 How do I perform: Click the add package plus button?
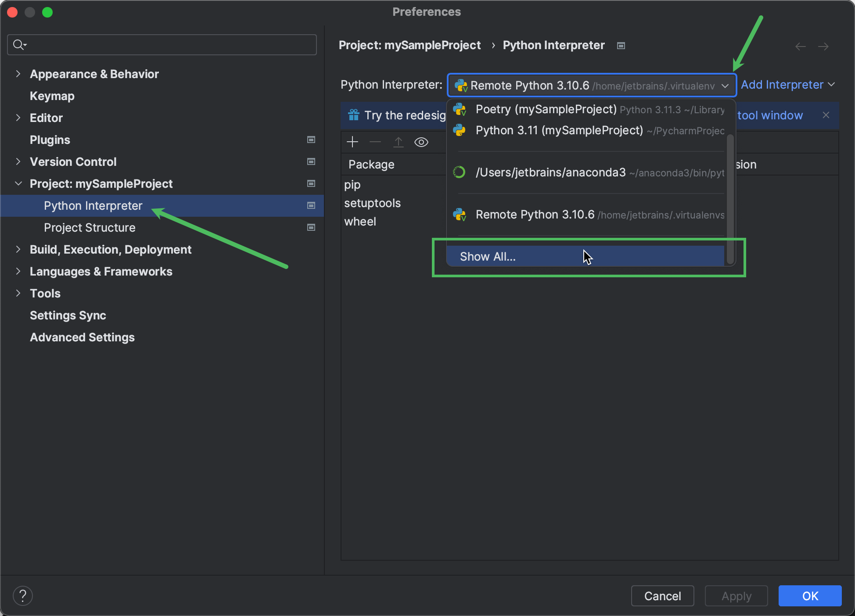pyautogui.click(x=352, y=141)
